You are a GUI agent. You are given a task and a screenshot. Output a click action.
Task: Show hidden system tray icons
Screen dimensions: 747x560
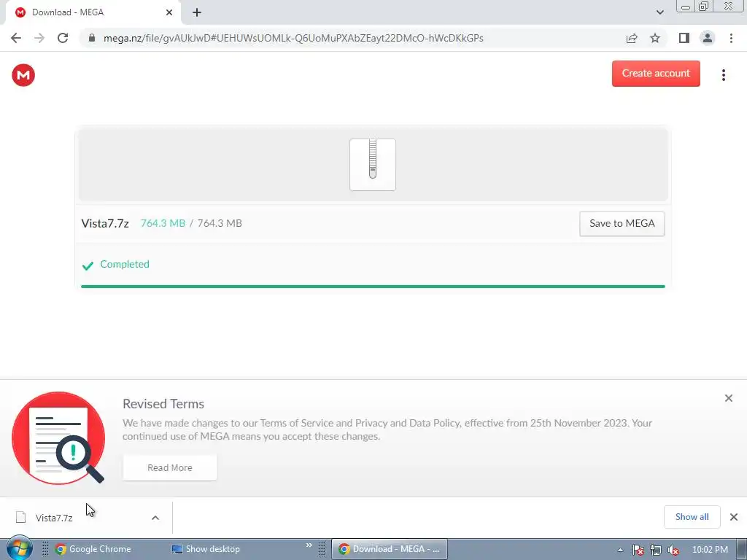point(620,550)
